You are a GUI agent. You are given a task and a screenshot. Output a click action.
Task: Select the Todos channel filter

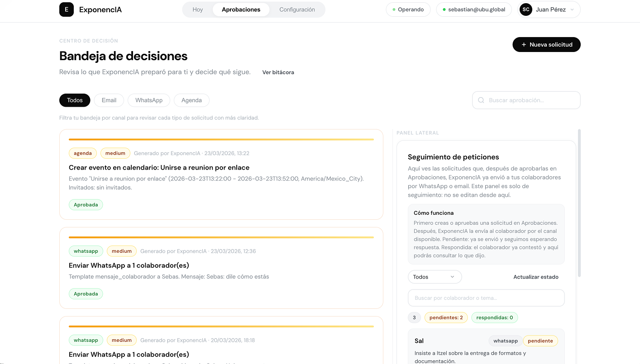point(75,100)
